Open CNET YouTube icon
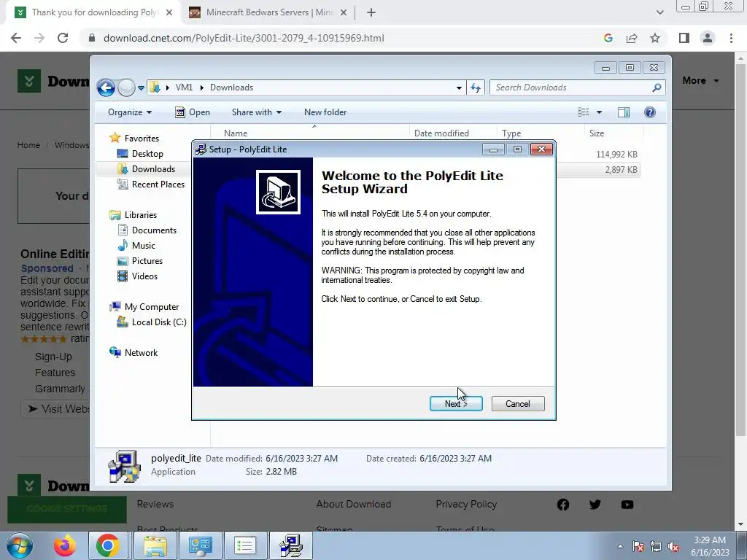 [x=627, y=505]
